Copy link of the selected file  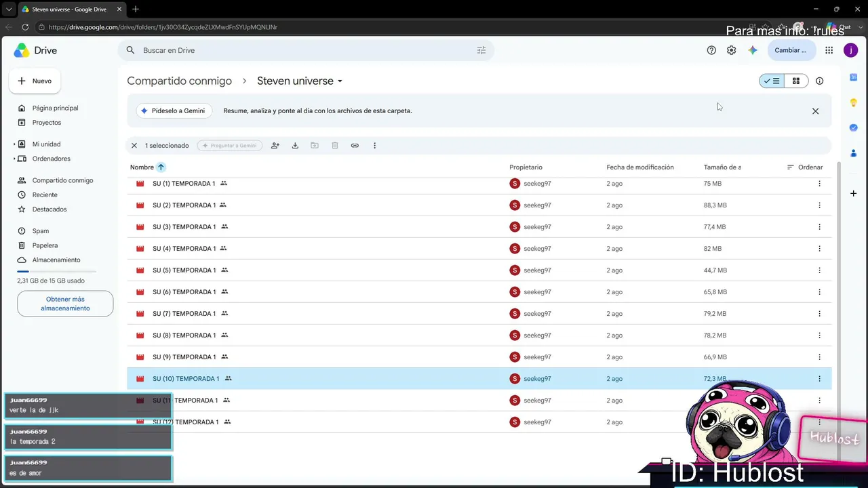(355, 145)
